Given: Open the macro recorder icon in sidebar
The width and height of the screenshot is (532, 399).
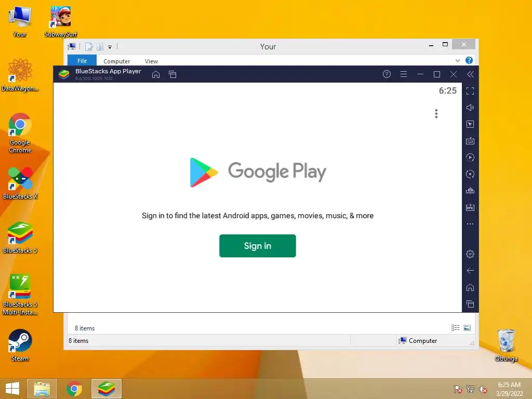Looking at the screenshot, I should coord(470,157).
